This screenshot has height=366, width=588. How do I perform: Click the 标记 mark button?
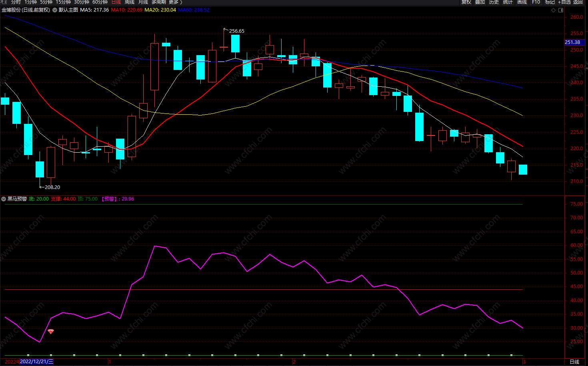point(550,2)
